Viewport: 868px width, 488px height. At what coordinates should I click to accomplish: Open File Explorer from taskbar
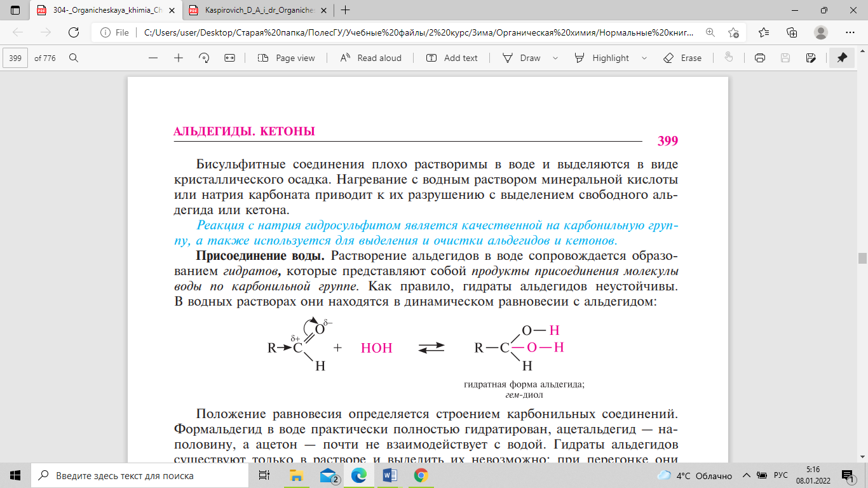point(297,475)
